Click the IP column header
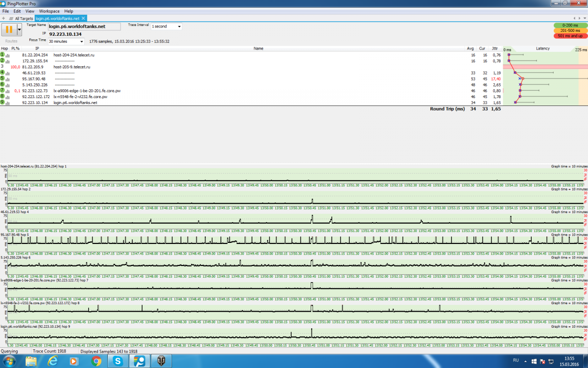The image size is (588, 368). [37, 49]
